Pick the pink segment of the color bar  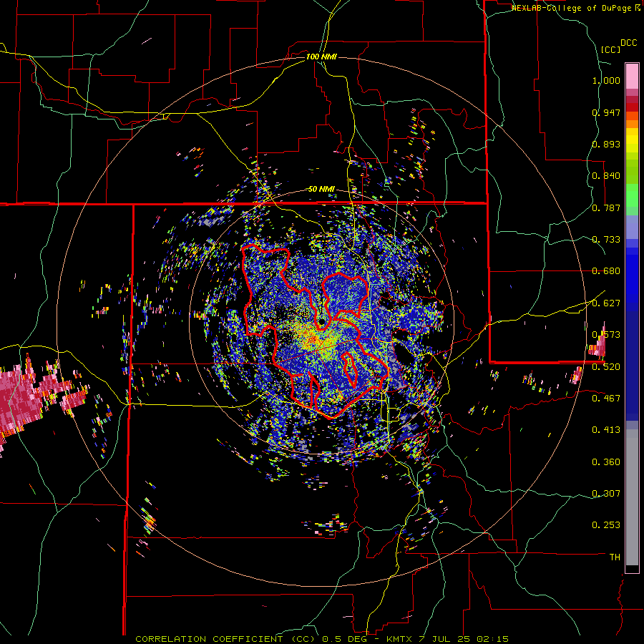point(632,76)
